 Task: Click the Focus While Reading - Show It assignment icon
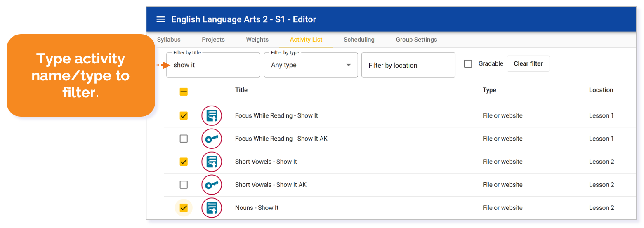coord(212,116)
